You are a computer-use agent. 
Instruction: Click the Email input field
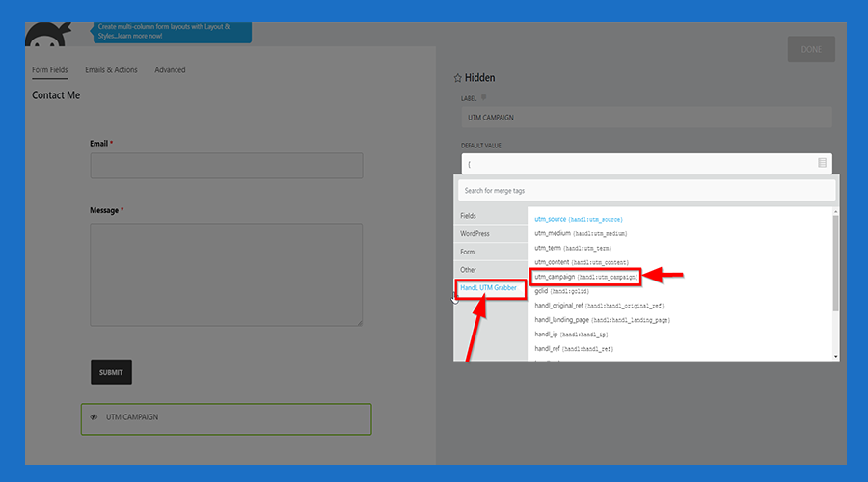[227, 166]
